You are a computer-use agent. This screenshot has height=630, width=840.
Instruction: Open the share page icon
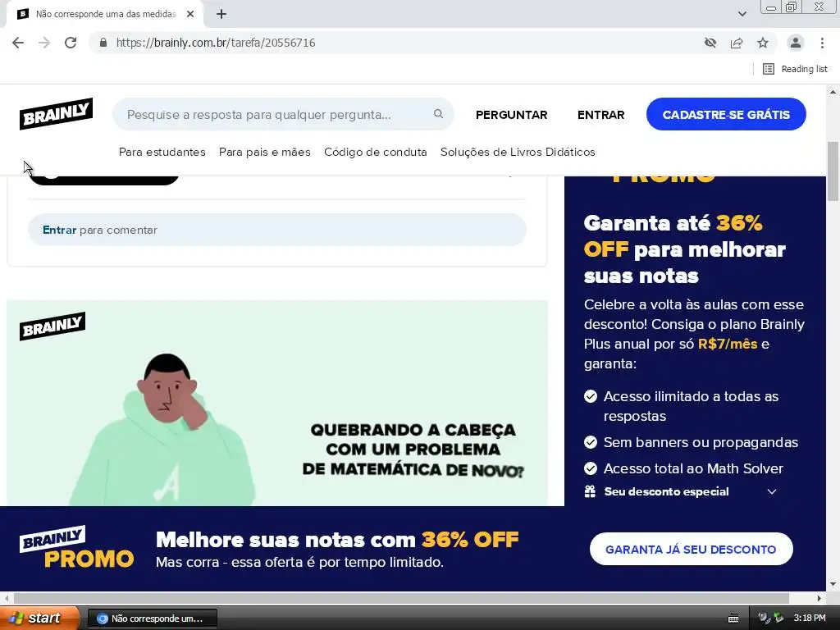tap(737, 43)
